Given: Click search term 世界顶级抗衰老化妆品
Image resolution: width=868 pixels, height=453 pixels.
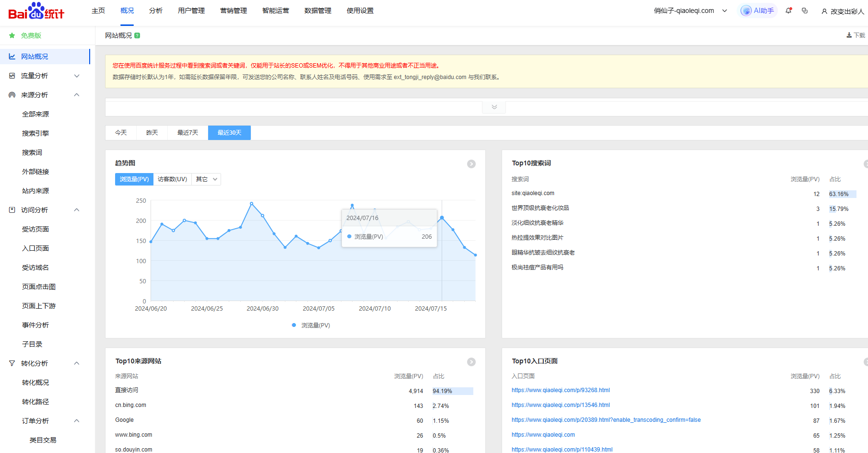Looking at the screenshot, I should point(540,208).
